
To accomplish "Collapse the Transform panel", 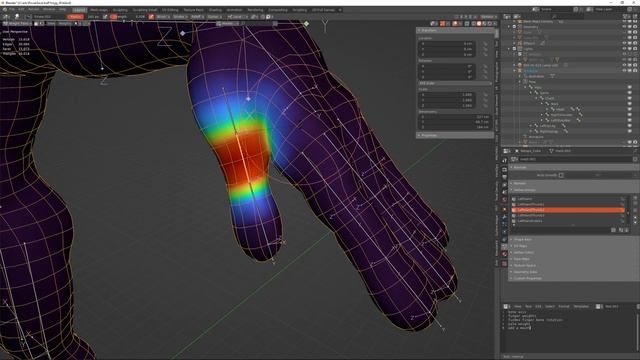I will tap(455, 30).
